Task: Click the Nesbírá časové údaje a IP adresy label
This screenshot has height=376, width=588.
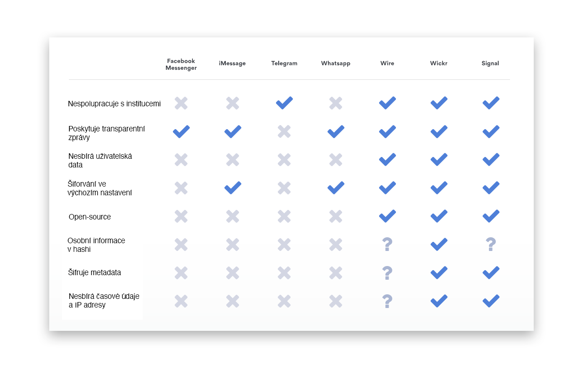Action: pyautogui.click(x=104, y=300)
